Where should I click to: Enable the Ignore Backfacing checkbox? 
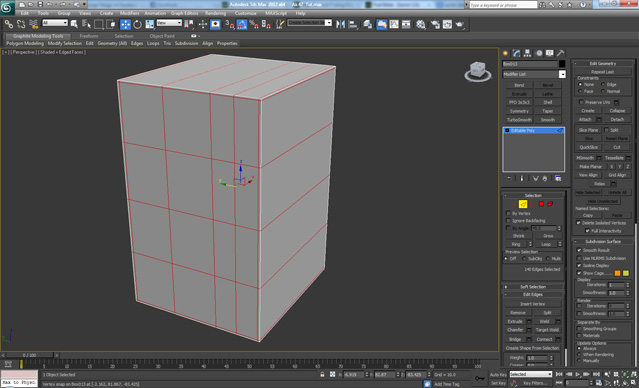click(509, 221)
